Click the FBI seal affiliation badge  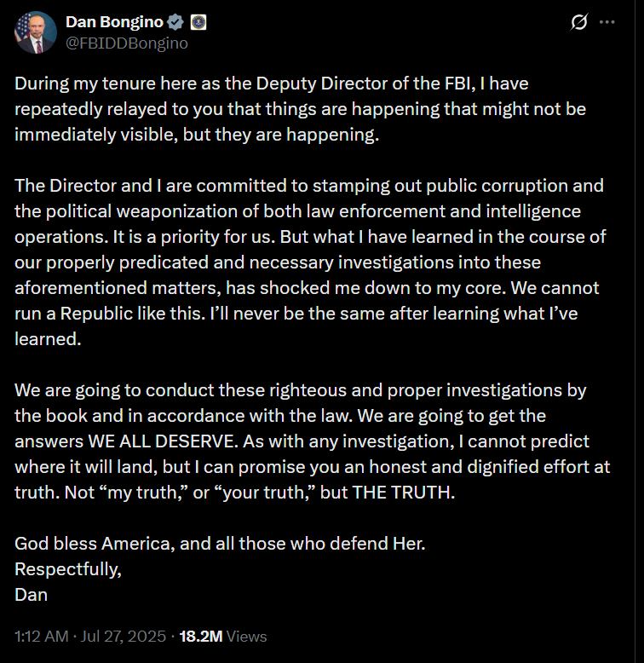point(198,22)
